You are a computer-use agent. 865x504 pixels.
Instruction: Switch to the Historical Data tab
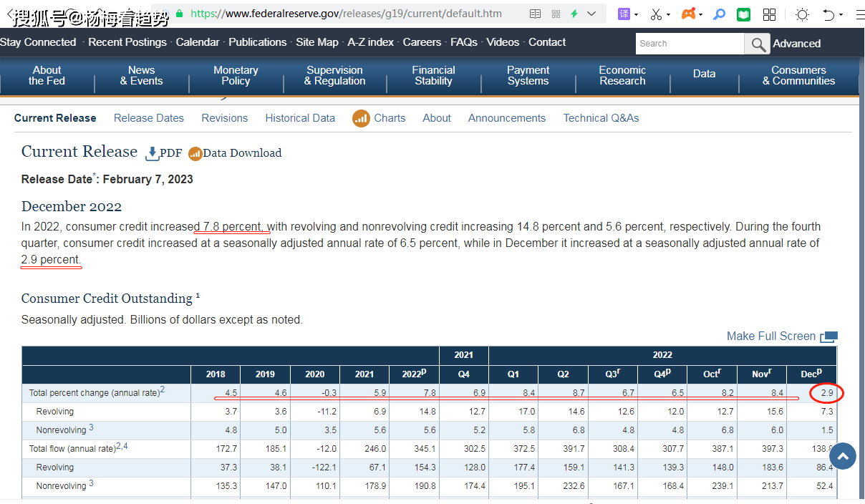click(x=300, y=118)
